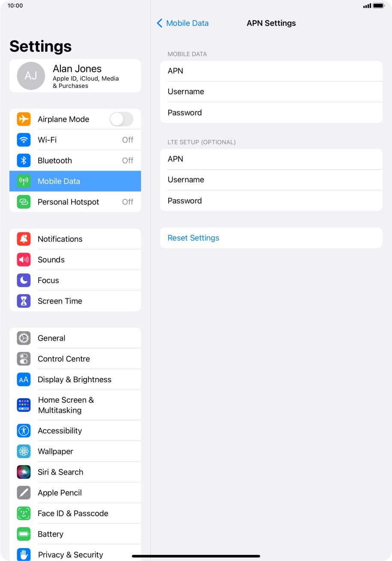Select the Bluetooth icon
This screenshot has width=392, height=561.
click(24, 160)
